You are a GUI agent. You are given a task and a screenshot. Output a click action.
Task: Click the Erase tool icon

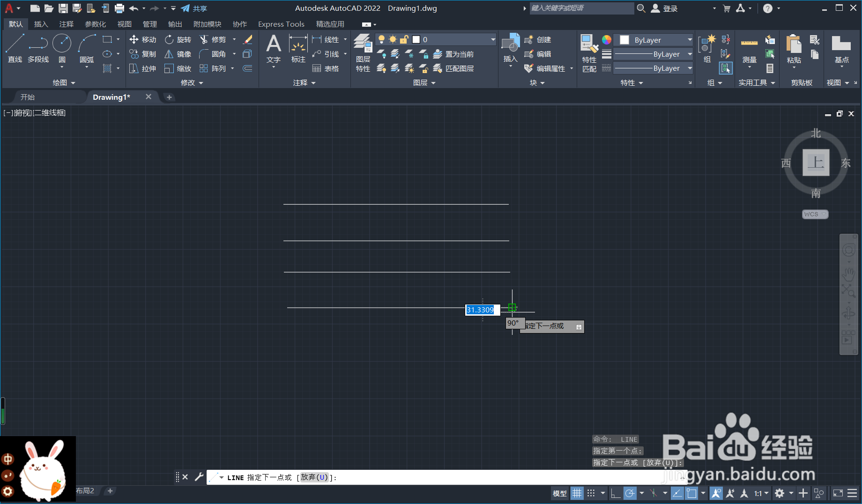point(248,40)
